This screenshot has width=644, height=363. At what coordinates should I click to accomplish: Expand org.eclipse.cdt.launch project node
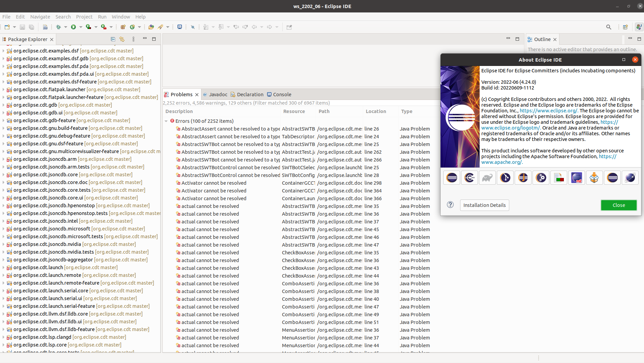(3, 267)
